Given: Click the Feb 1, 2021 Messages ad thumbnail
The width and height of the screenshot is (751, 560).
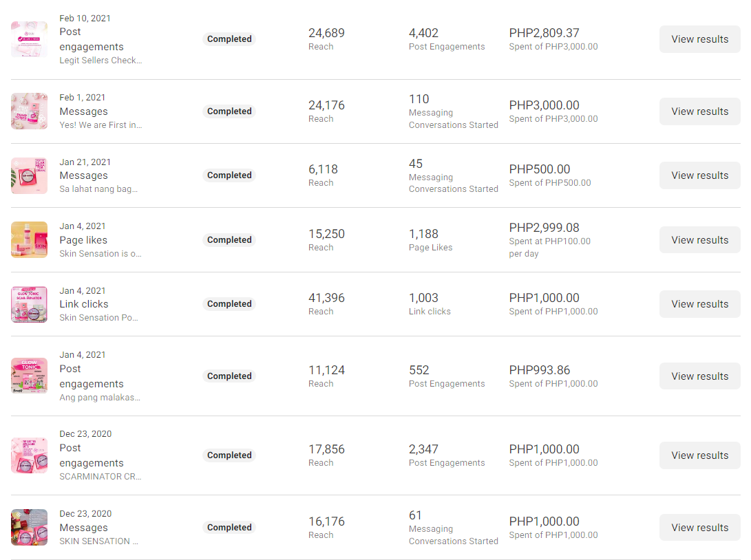Looking at the screenshot, I should click(x=29, y=111).
